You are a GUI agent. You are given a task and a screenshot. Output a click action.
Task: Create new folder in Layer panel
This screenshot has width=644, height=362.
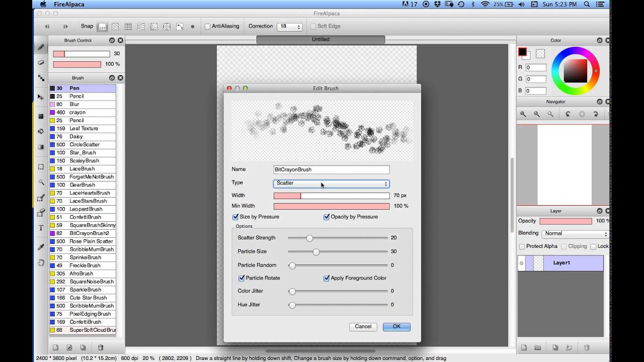coord(538,347)
